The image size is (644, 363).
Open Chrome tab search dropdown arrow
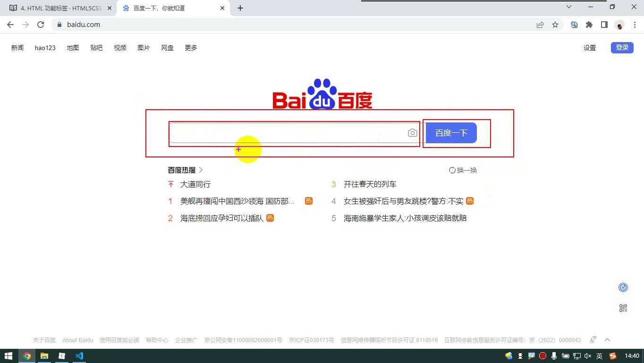point(569,7)
